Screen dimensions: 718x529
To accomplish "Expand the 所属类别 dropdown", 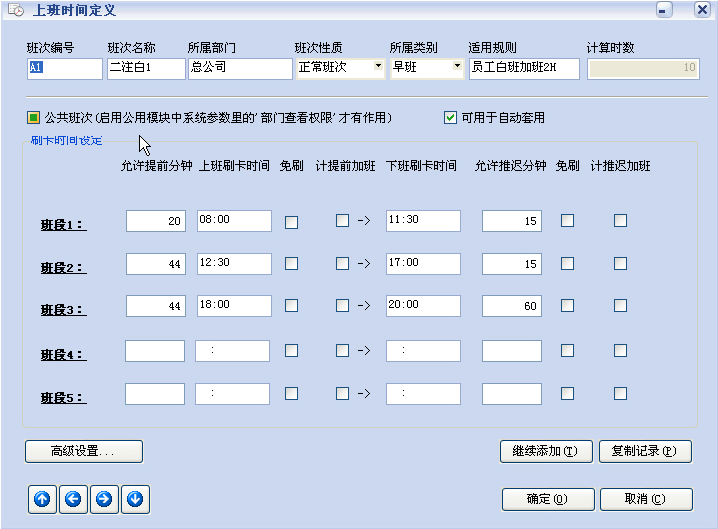I will pos(458,68).
